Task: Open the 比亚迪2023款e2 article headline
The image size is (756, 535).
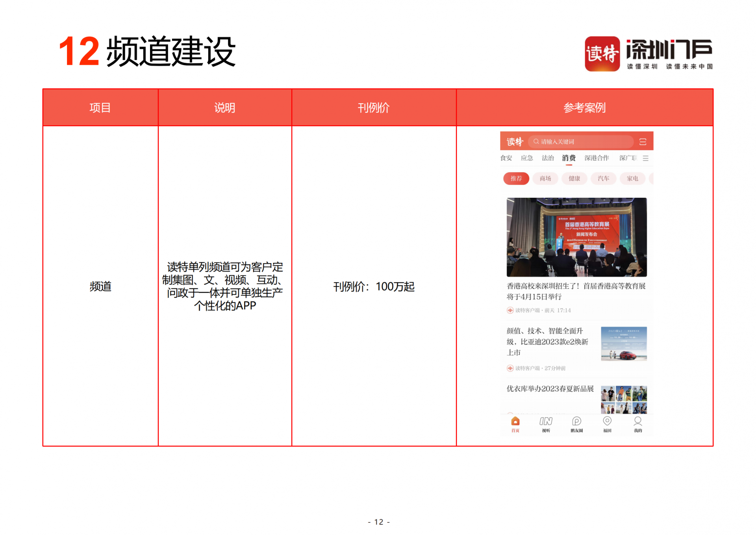Action: (547, 342)
